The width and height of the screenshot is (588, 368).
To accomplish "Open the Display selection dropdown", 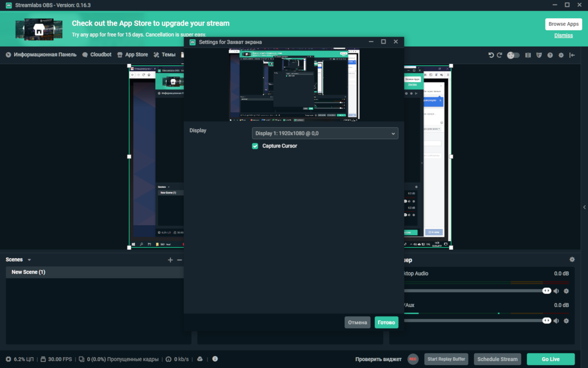I will tap(325, 133).
